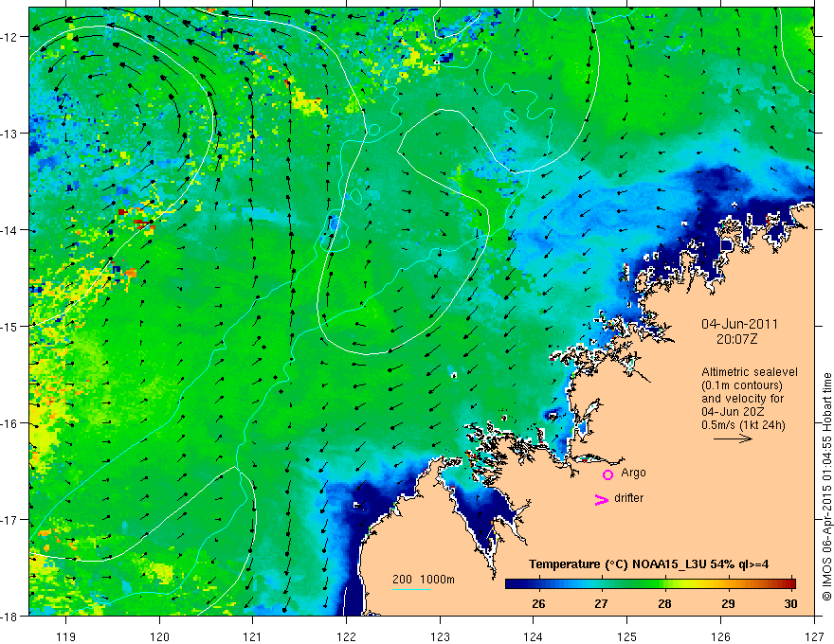Click the longitude axis label 124
Screen dimensions: 834x644
pos(534,636)
